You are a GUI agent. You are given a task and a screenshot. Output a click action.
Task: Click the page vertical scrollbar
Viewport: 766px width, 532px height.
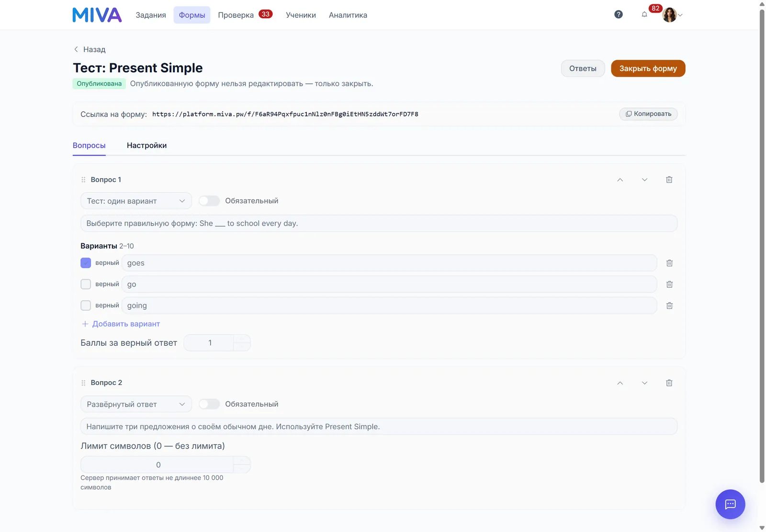pos(762,245)
